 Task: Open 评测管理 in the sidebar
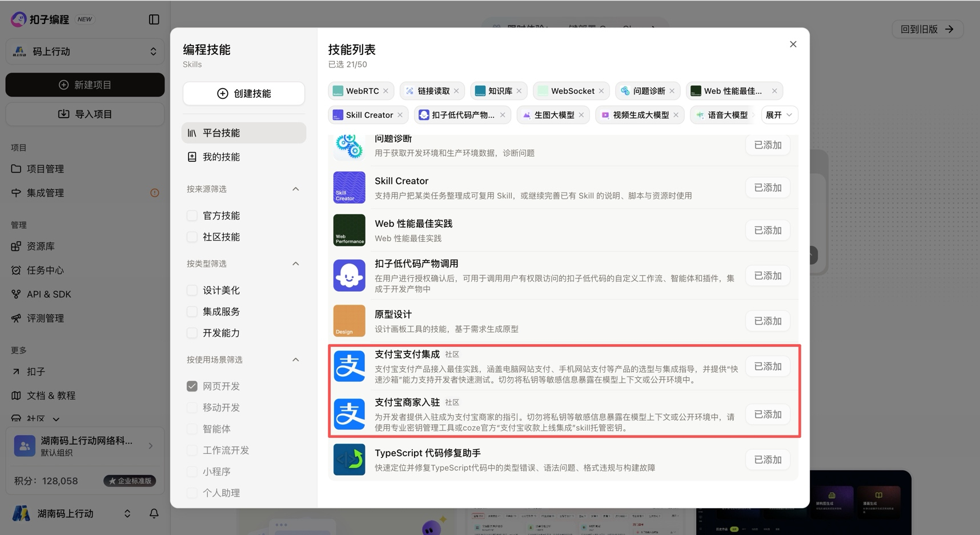[x=45, y=318]
